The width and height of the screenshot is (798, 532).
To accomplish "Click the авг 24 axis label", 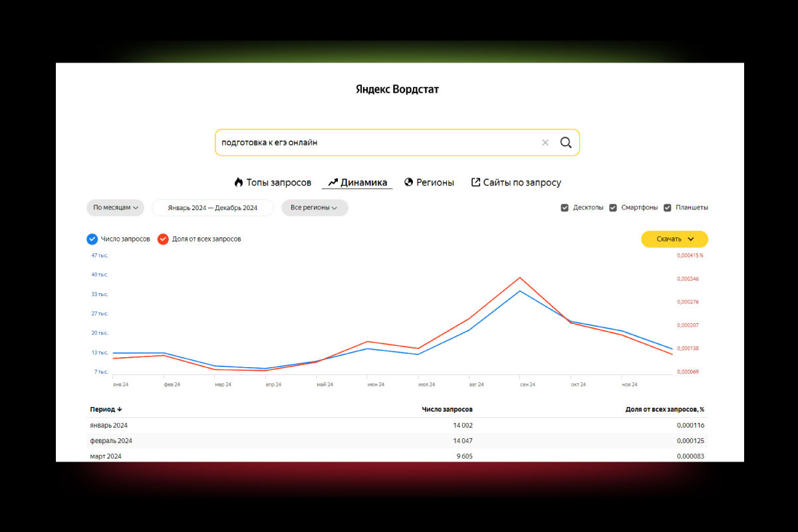I will click(x=477, y=384).
